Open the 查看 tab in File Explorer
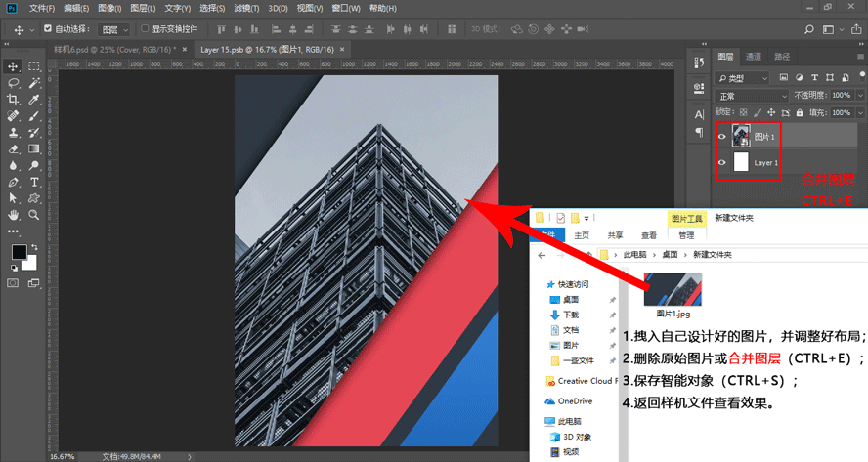This screenshot has height=462, width=868. click(648, 235)
